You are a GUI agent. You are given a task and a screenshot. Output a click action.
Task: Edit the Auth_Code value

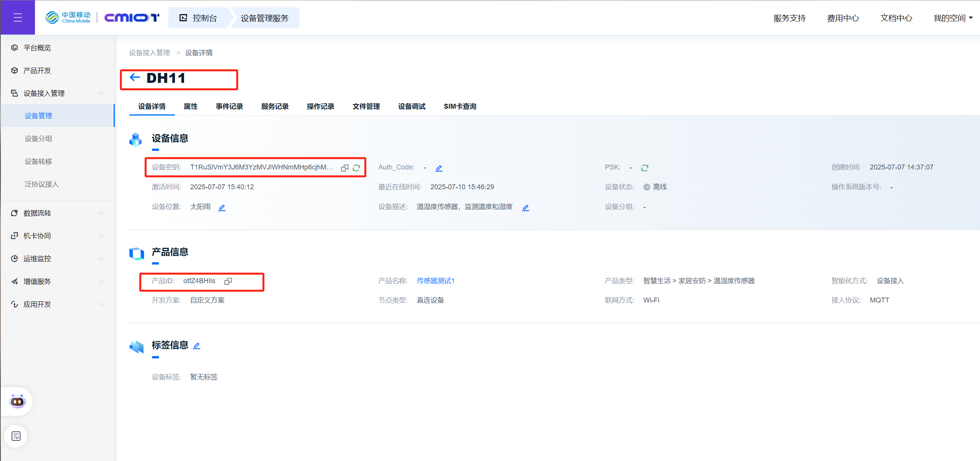tap(439, 168)
